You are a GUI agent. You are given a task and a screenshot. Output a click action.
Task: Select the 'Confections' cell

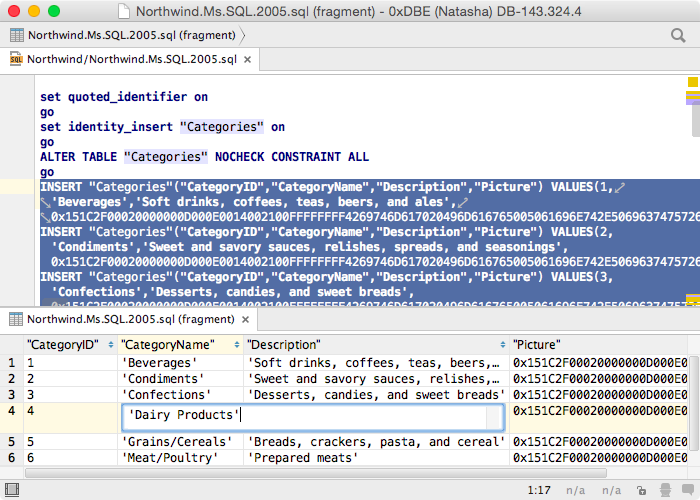pos(180,395)
